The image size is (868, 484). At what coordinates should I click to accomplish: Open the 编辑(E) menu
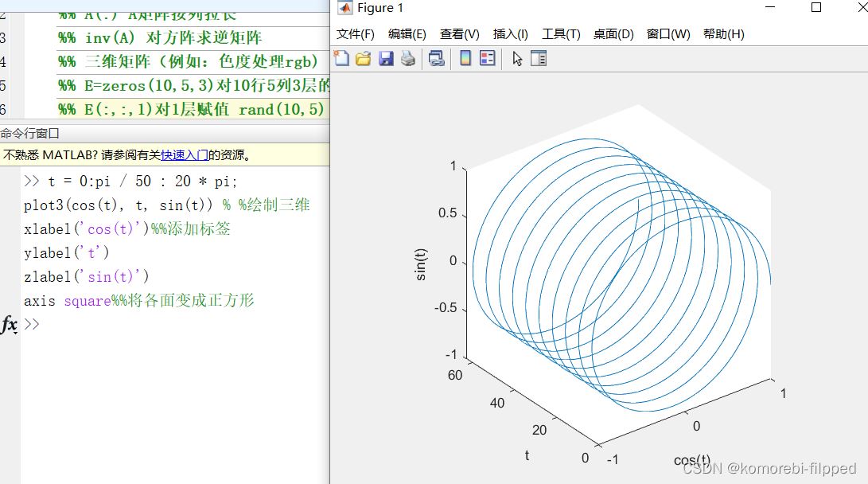407,34
